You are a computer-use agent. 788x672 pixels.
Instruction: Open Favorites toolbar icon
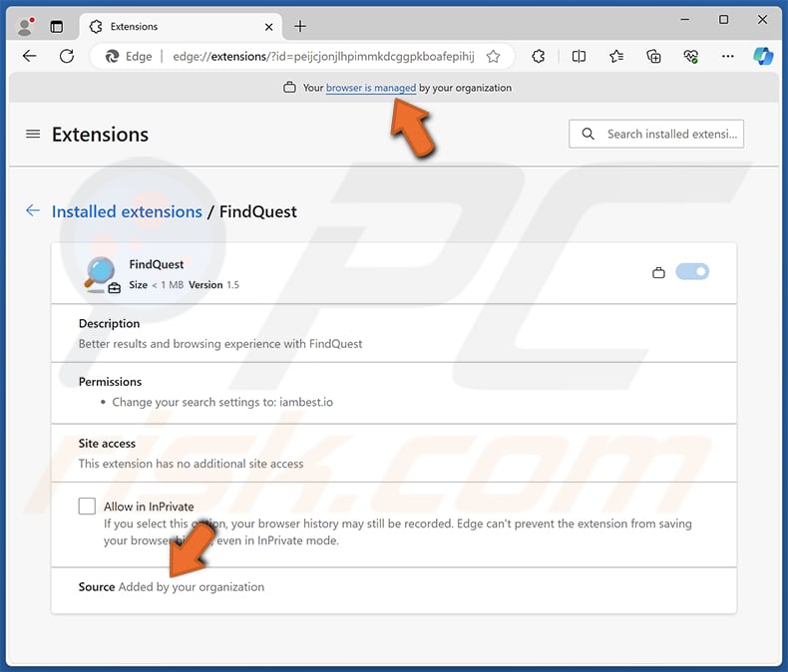coord(616,57)
